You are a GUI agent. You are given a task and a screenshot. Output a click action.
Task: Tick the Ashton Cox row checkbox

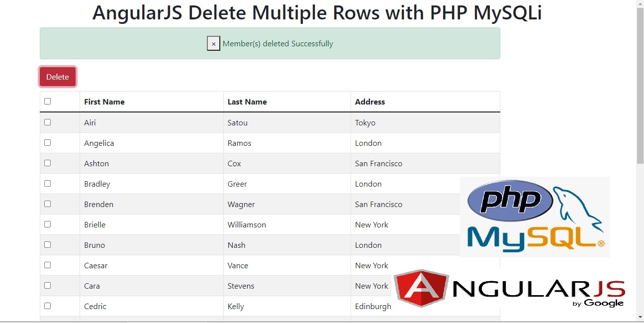(47, 163)
